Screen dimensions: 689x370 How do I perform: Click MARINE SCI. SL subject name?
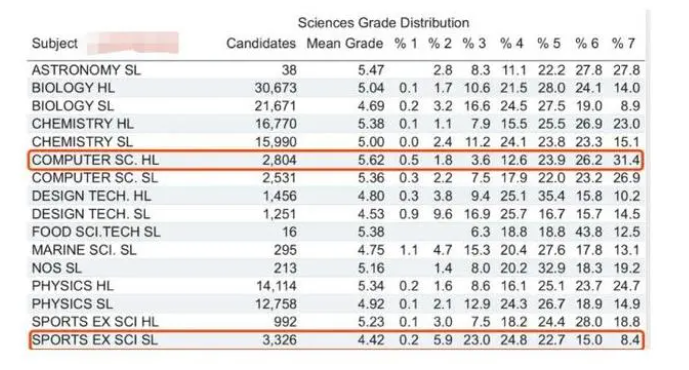[84, 250]
